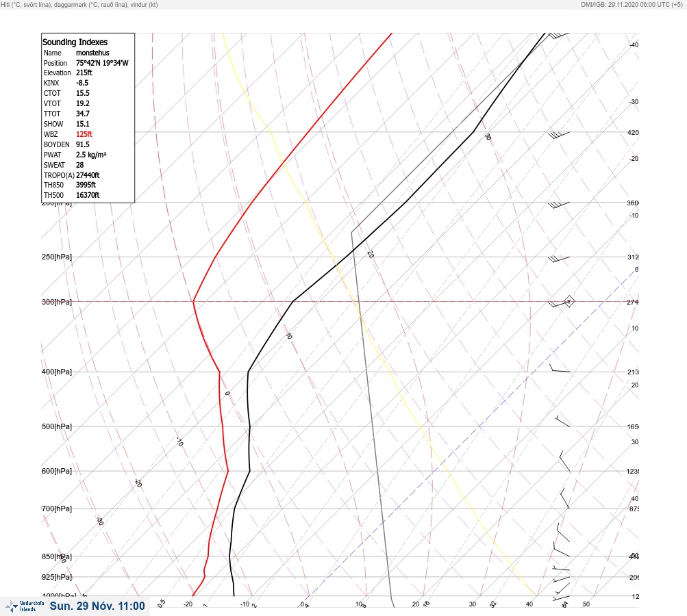Image resolution: width=687 pixels, height=616 pixels.
Task: Click the 50 temperature axis label at bottom
Action: pyautogui.click(x=586, y=604)
